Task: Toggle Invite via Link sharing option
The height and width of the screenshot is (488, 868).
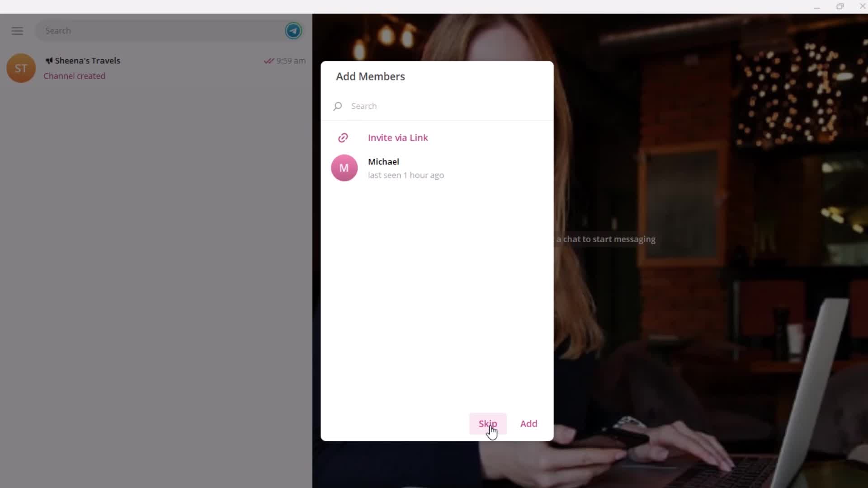Action: [x=398, y=138]
